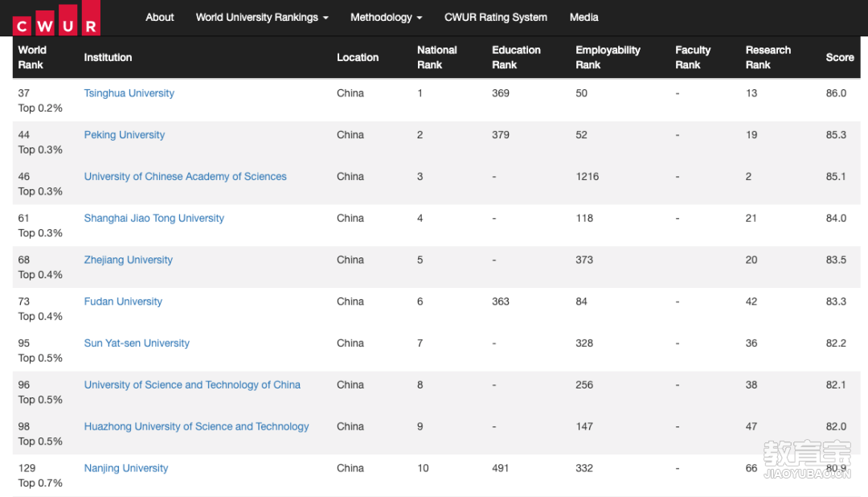Viewport: 868px width, 497px height.
Task: Click the CWUR logo
Action: pyautogui.click(x=56, y=18)
